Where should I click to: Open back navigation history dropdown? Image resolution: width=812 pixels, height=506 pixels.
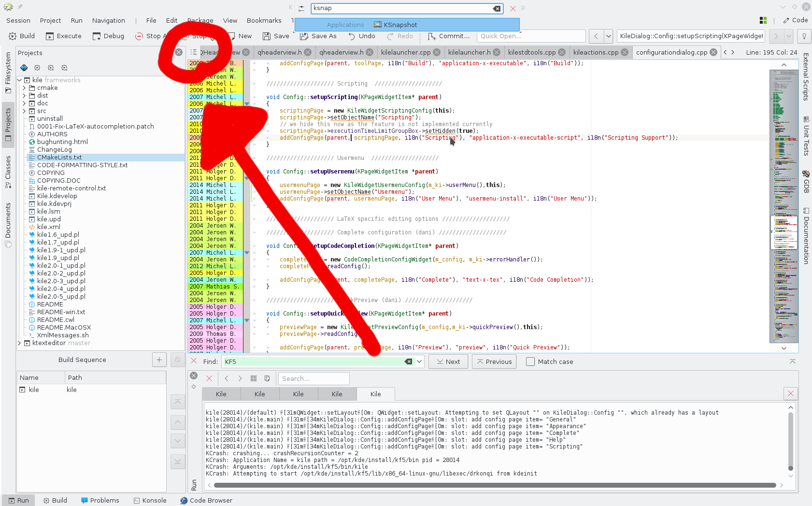point(608,36)
